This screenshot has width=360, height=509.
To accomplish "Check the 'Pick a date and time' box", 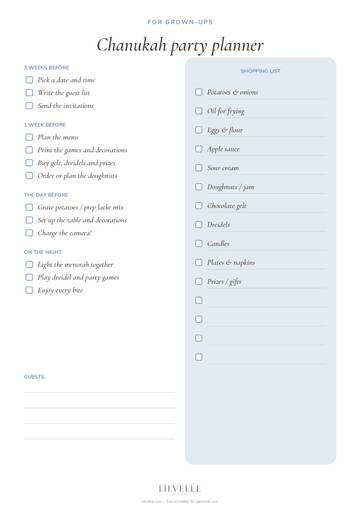I will coord(29,80).
